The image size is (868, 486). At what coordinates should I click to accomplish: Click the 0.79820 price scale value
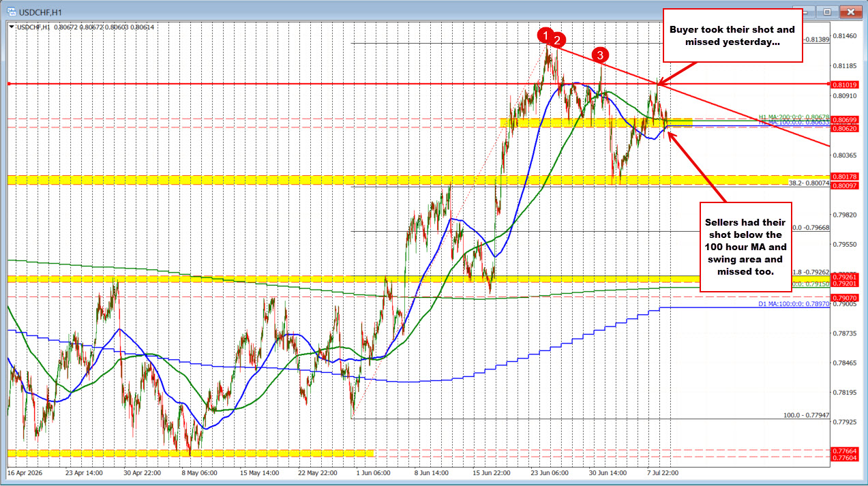coord(844,215)
